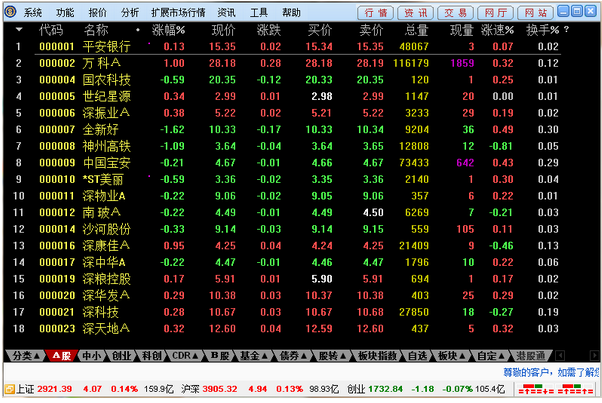The height and width of the screenshot is (403, 602).
Task: Select the 沙河股份 row
Action: (x=286, y=229)
